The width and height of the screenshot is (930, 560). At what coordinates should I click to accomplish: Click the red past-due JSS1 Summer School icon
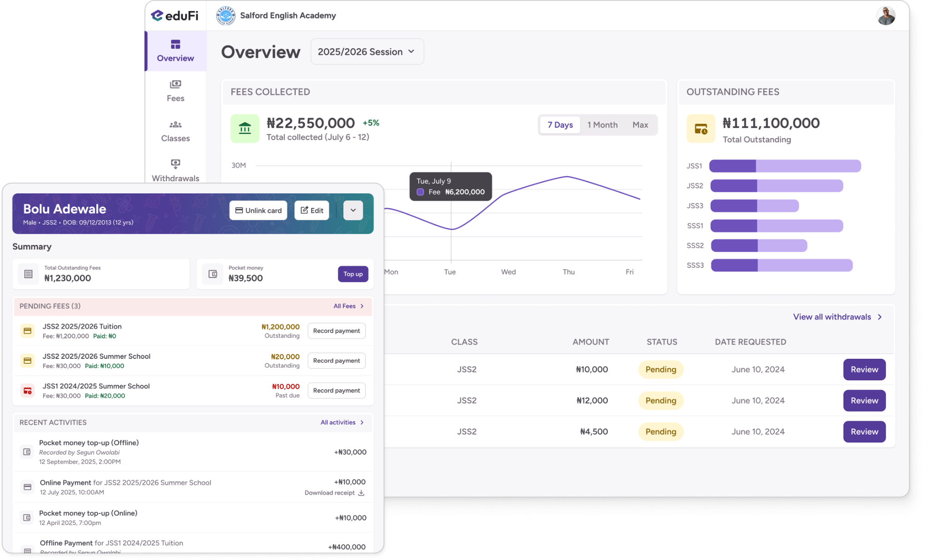tap(27, 391)
